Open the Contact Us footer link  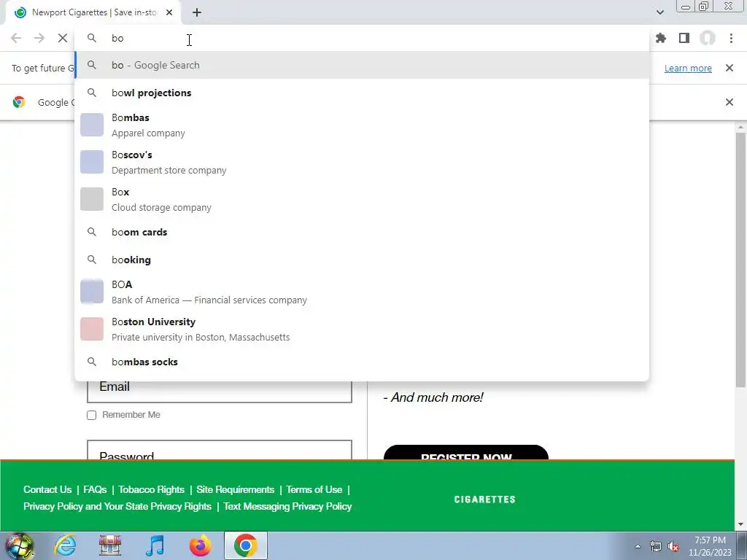pos(47,489)
